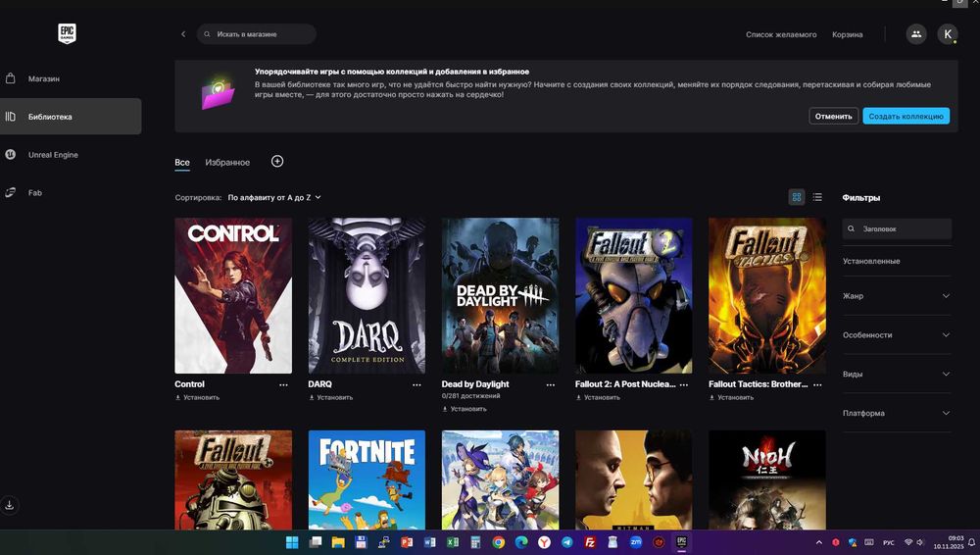Open the РУС language switcher
This screenshot has width=980, height=555.
[888, 542]
